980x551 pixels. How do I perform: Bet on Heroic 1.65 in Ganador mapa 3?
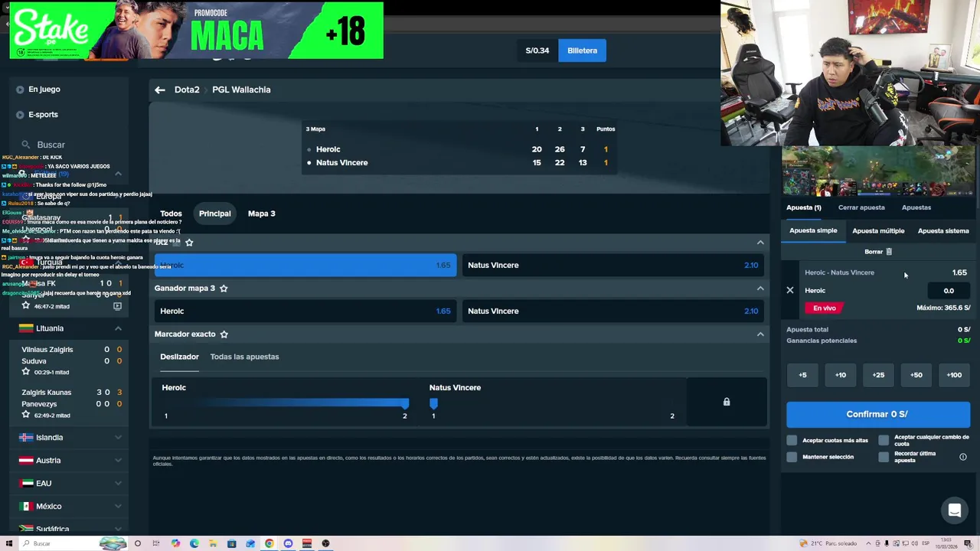(305, 311)
